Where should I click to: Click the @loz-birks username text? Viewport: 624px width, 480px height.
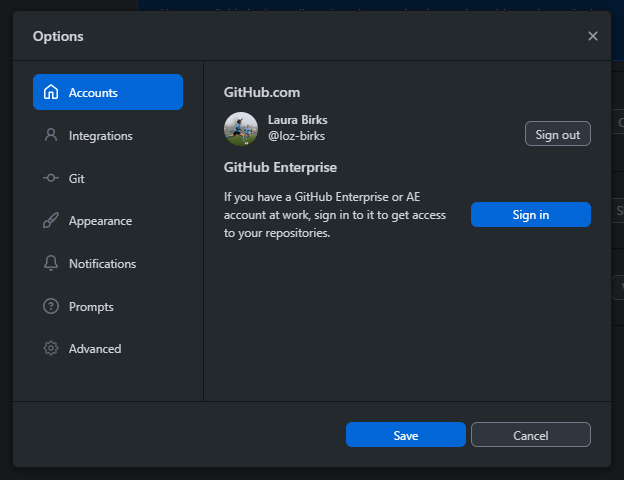[x=296, y=136]
